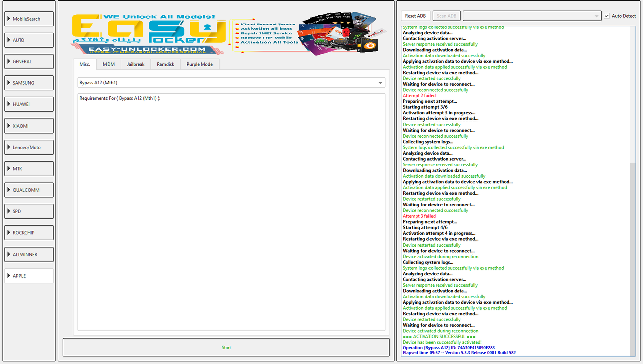This screenshot has height=364, width=643.
Task: Click 'Activation attempt 4 in progress...' line
Action: pos(439,233)
